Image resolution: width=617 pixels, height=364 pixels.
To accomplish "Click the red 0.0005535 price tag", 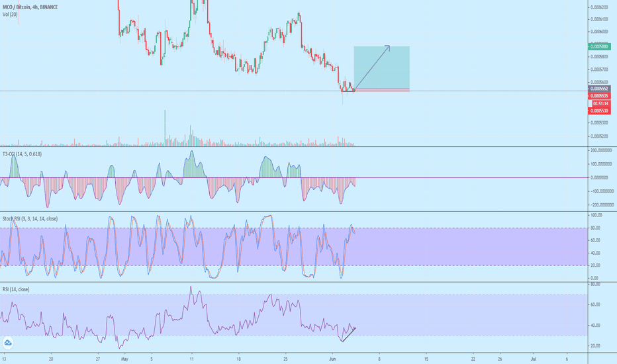I will pos(600,95).
